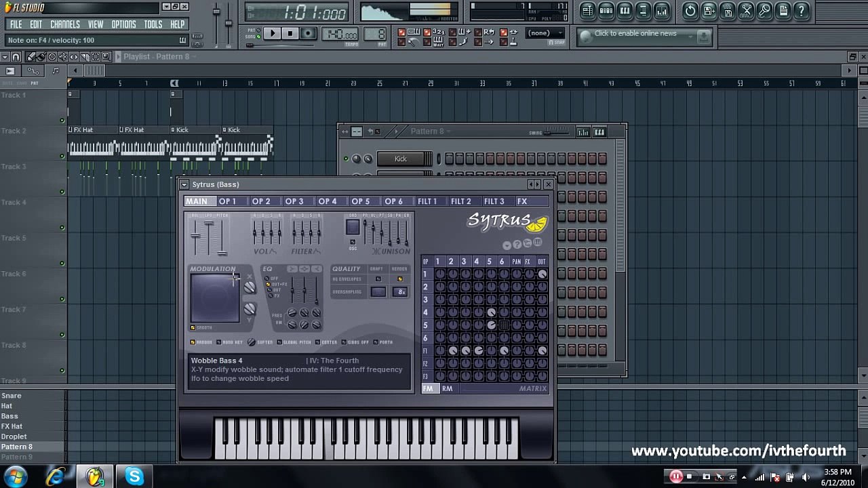Open the OPTIONS menu
This screenshot has width=868, height=488.
click(x=123, y=24)
